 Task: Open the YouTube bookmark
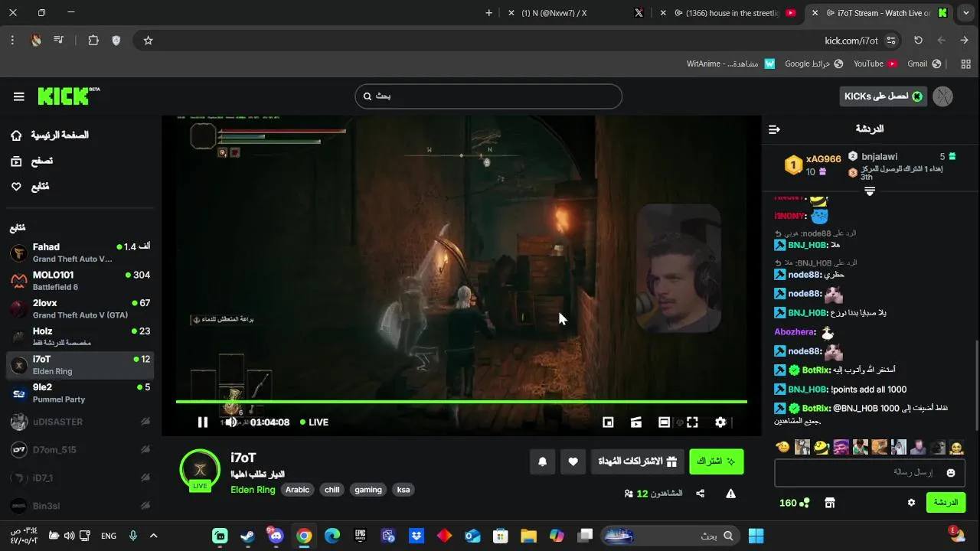pyautogui.click(x=874, y=64)
